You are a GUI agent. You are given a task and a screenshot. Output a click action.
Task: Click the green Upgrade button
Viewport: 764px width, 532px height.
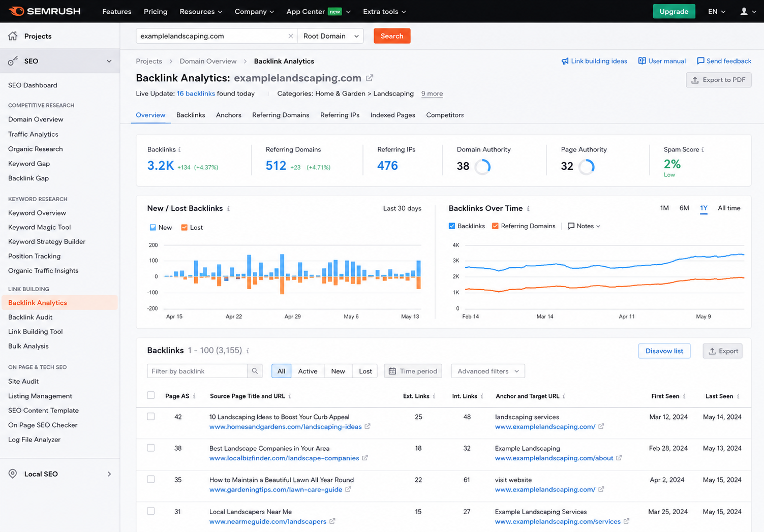click(x=674, y=11)
